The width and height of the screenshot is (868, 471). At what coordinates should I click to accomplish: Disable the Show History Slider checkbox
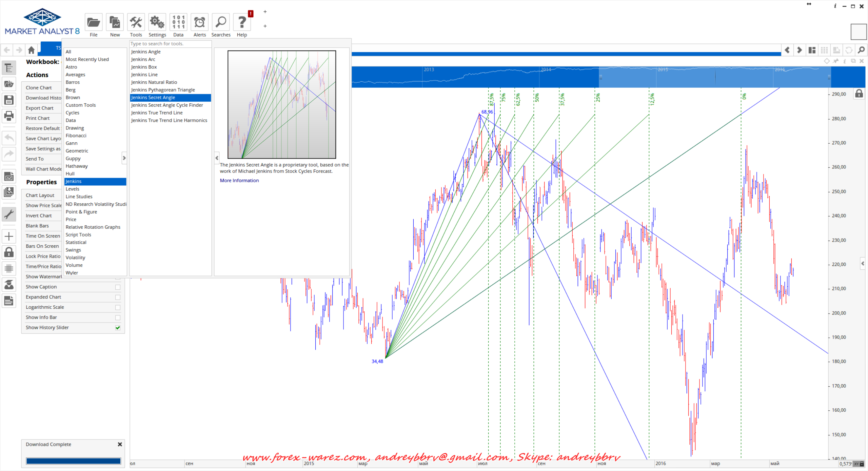(118, 328)
